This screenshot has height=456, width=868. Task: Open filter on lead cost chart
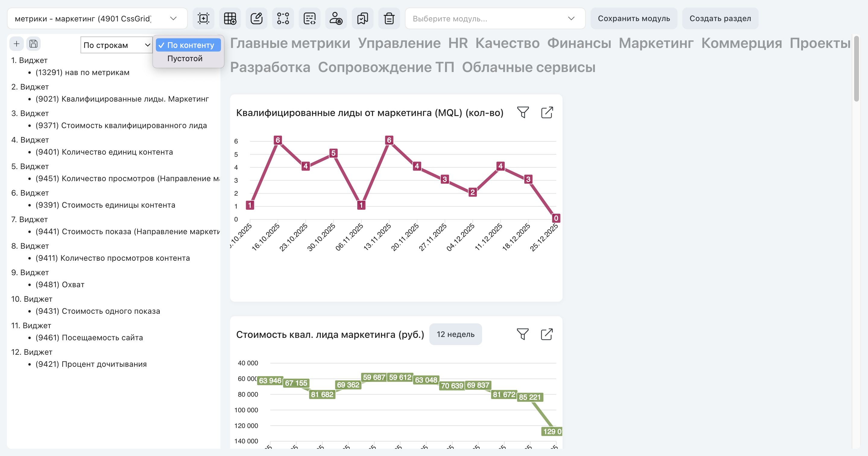coord(522,334)
